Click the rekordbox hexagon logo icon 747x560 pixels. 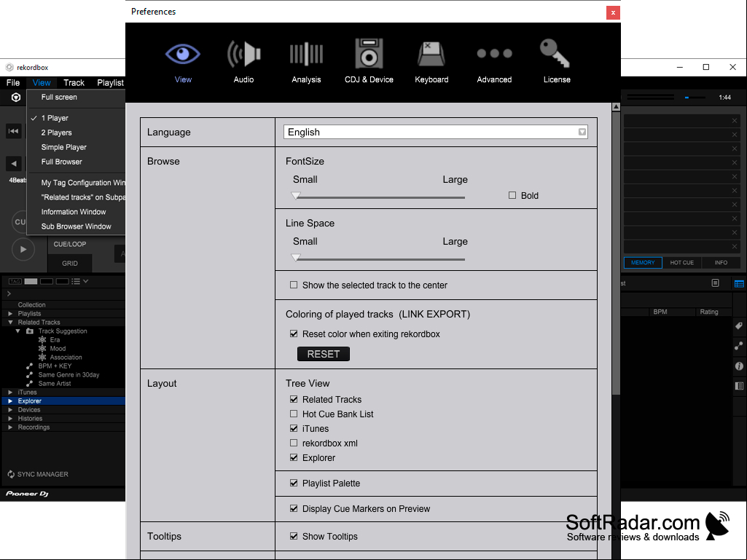pyautogui.click(x=16, y=98)
